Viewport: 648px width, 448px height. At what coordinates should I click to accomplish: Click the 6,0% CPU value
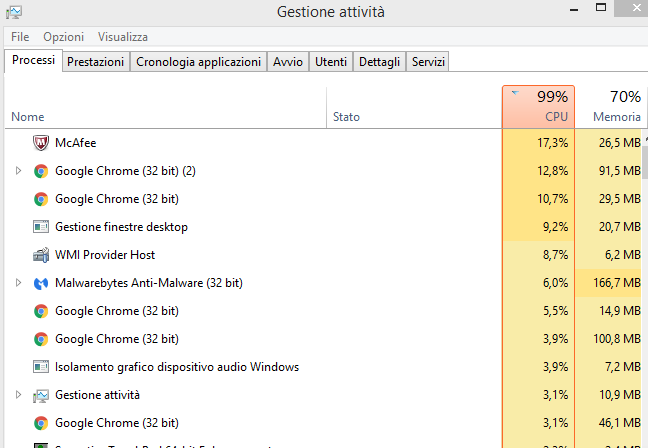point(555,283)
